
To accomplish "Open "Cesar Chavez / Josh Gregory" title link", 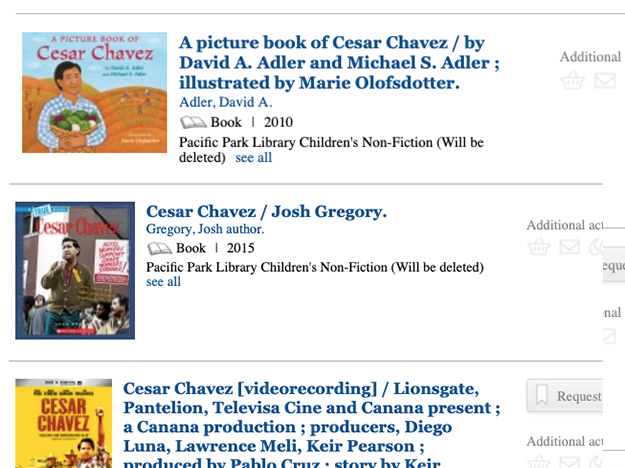I will pyautogui.click(x=266, y=212).
